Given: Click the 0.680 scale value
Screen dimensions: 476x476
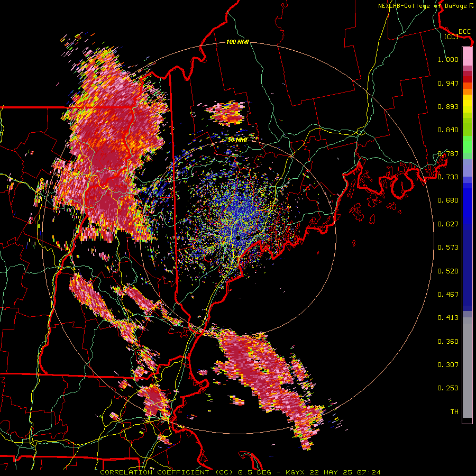Looking at the screenshot, I should [448, 200].
